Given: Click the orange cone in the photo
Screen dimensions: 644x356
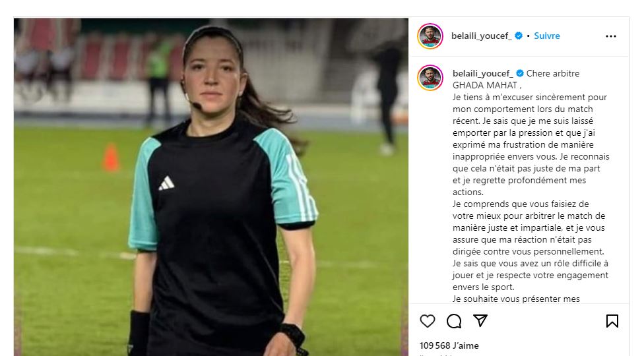Looking at the screenshot, I should click(111, 157).
